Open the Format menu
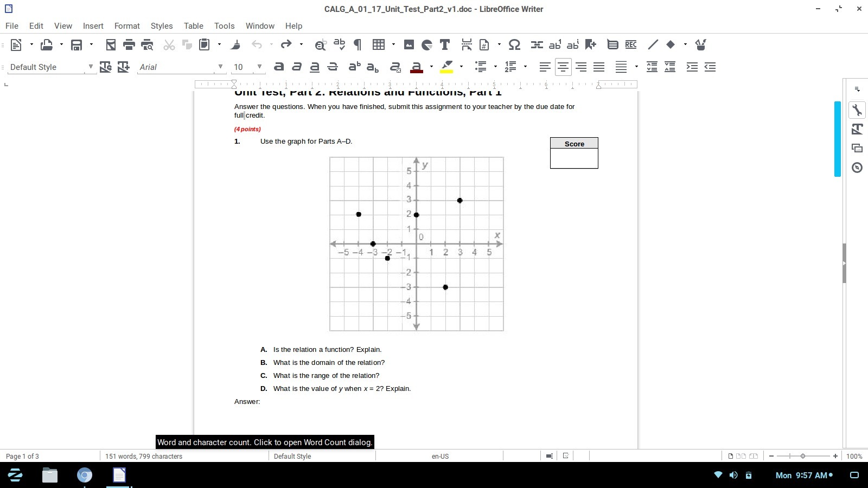The image size is (868, 488). (127, 26)
